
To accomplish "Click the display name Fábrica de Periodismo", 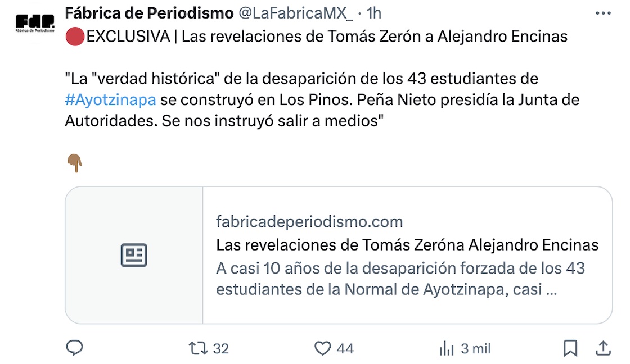I will [150, 12].
